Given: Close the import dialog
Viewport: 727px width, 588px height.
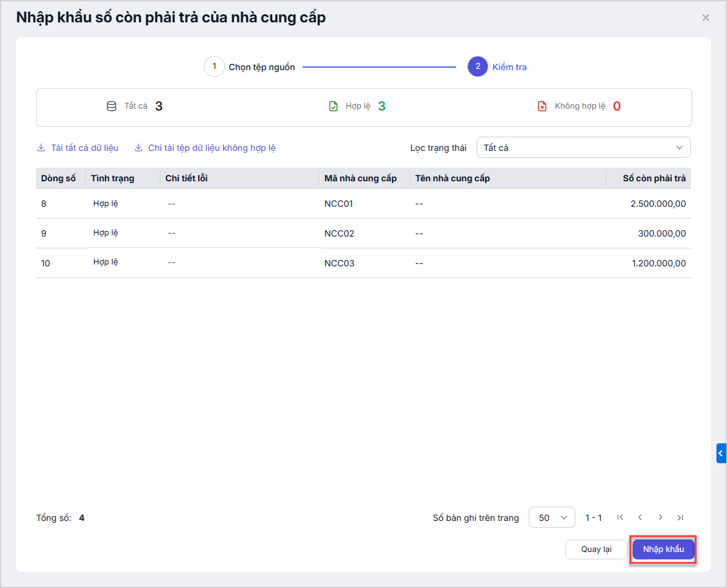Looking at the screenshot, I should 705,18.
